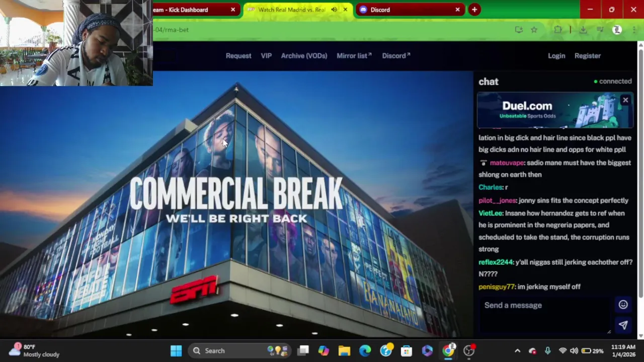Click the send message arrow icon
Screen dimensions: 644x362
[x=623, y=325]
